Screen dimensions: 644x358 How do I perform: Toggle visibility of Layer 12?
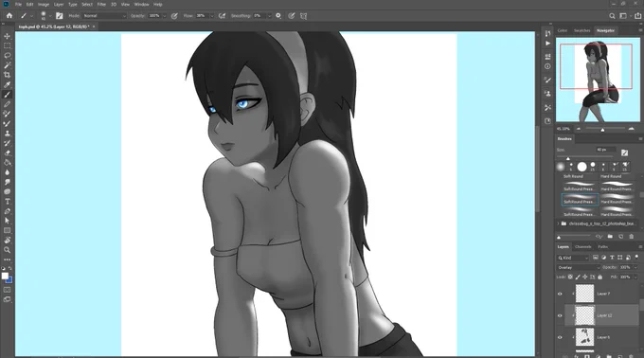tap(560, 315)
